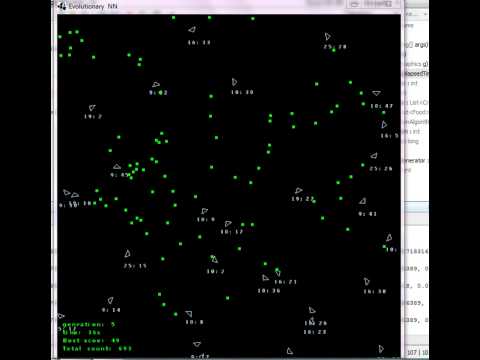Select the agent triangle labeled 9: 45
Screen dimensions: 480x360
click(x=117, y=166)
